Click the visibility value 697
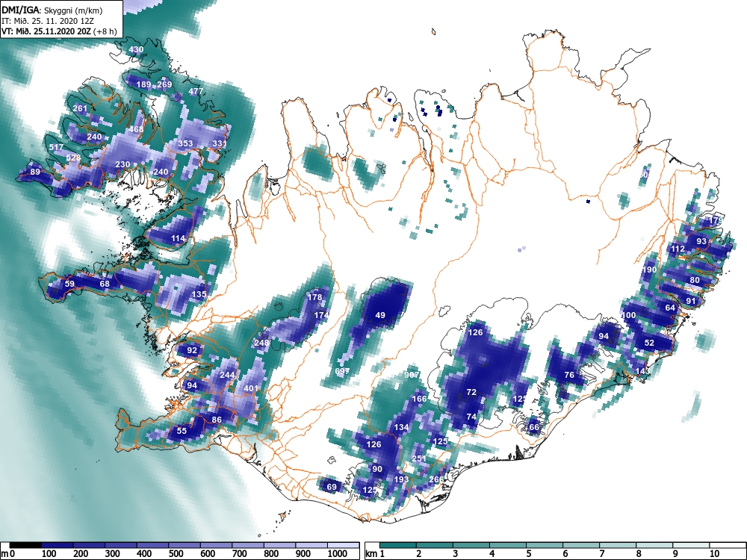The height and width of the screenshot is (560, 747). 342,371
